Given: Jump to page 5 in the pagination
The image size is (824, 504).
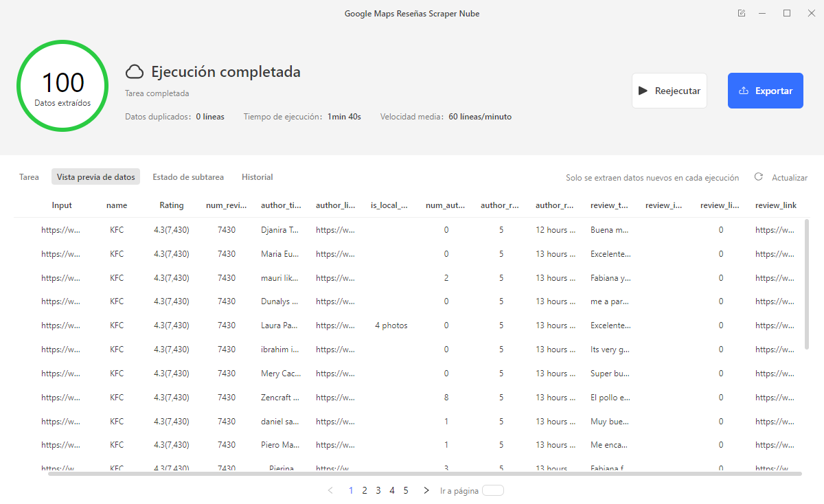Looking at the screenshot, I should pos(405,490).
